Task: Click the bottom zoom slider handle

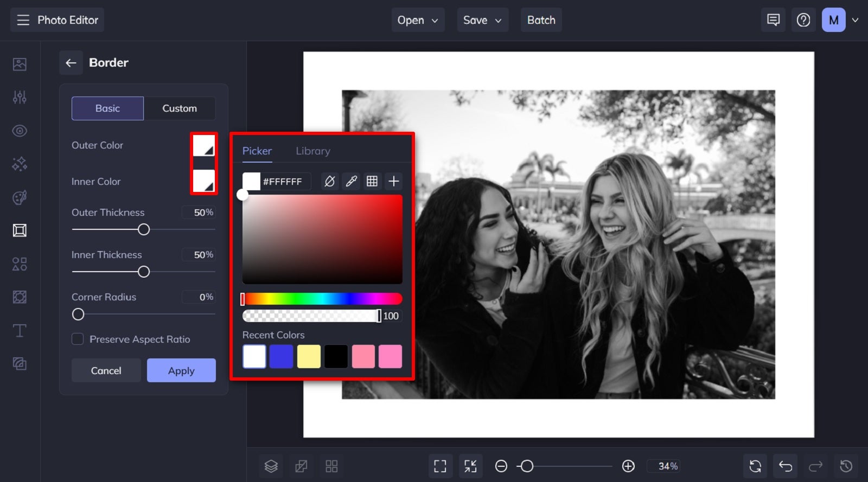Action: (527, 466)
